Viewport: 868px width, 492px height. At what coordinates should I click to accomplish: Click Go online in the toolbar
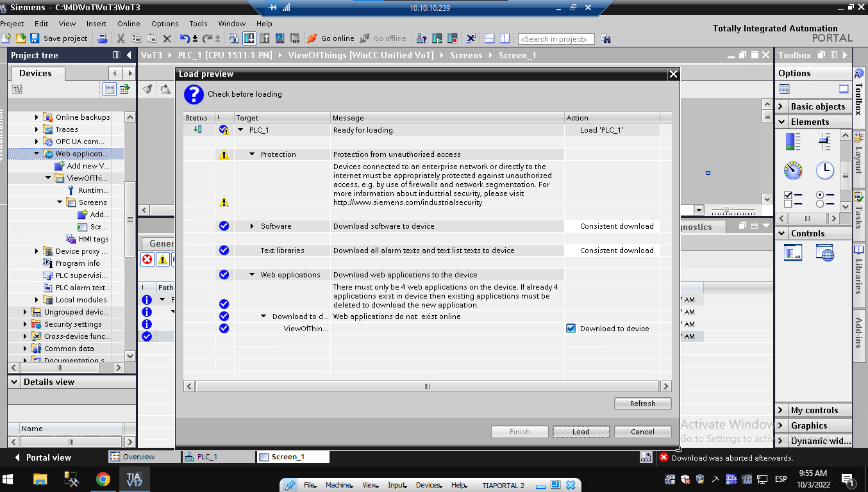[331, 38]
